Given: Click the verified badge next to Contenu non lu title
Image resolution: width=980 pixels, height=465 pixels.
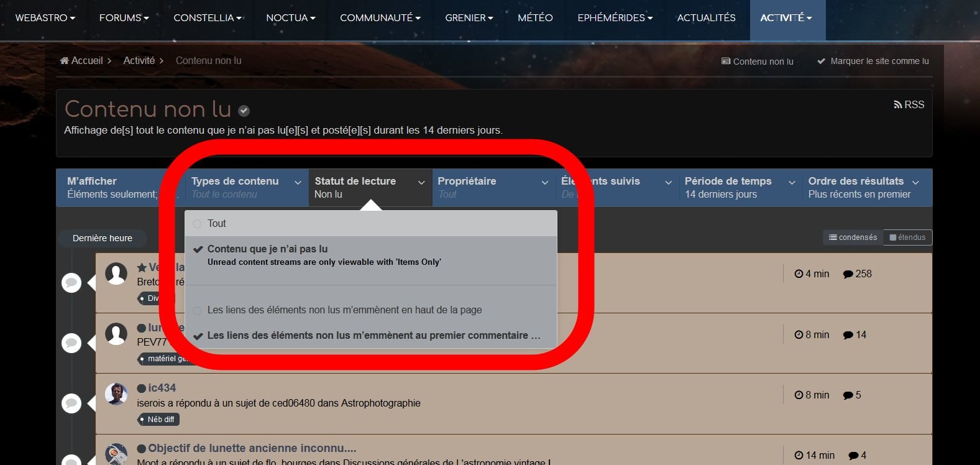Looking at the screenshot, I should 244,111.
